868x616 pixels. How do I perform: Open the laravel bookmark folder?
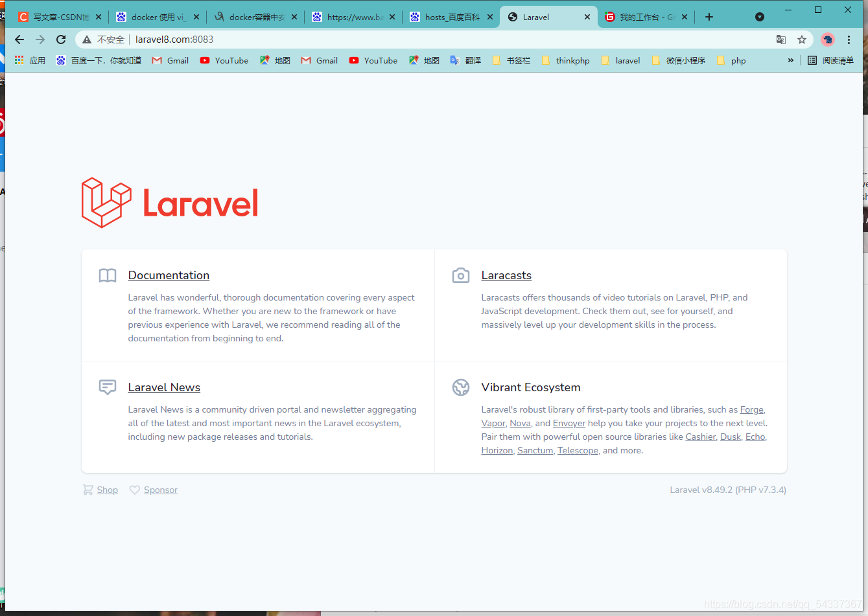click(620, 60)
